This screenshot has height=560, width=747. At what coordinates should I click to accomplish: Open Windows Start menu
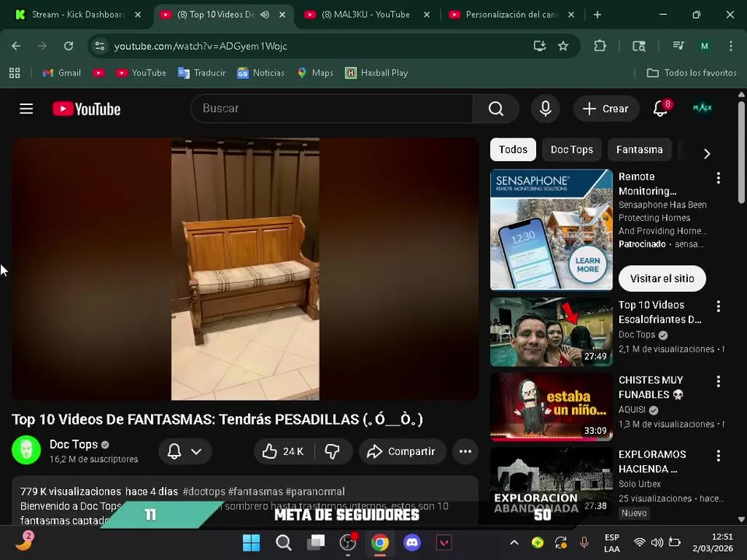tap(251, 542)
